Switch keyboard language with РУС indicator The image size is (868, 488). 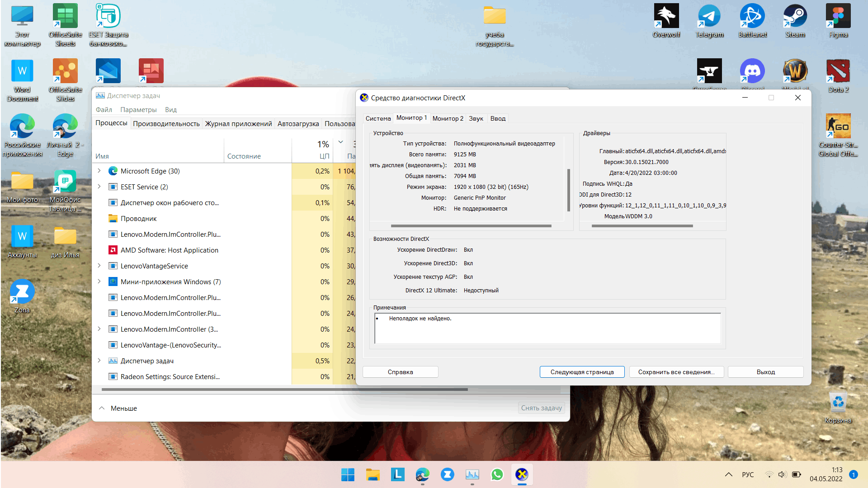[x=748, y=474]
